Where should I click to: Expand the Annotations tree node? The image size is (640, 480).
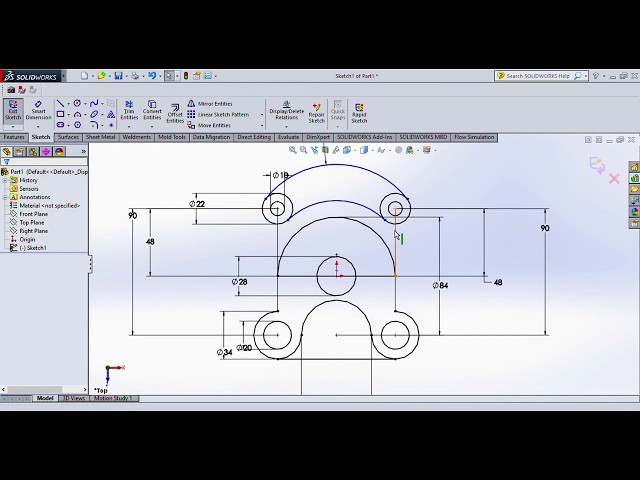(x=5, y=197)
